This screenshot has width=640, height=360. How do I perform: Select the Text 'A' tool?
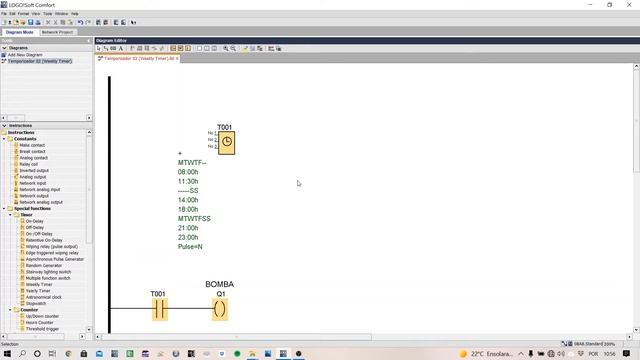pyautogui.click(x=121, y=49)
